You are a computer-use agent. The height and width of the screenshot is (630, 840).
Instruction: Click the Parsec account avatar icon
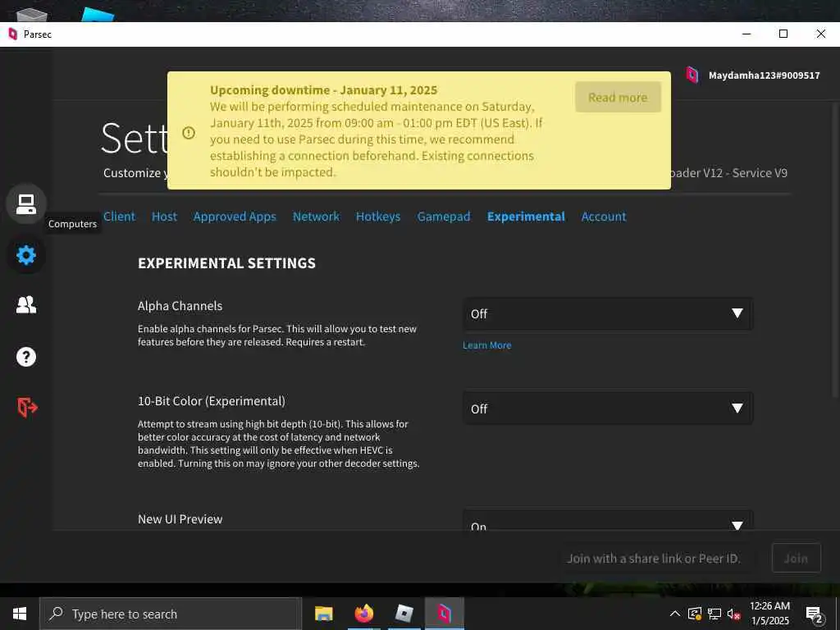click(692, 75)
